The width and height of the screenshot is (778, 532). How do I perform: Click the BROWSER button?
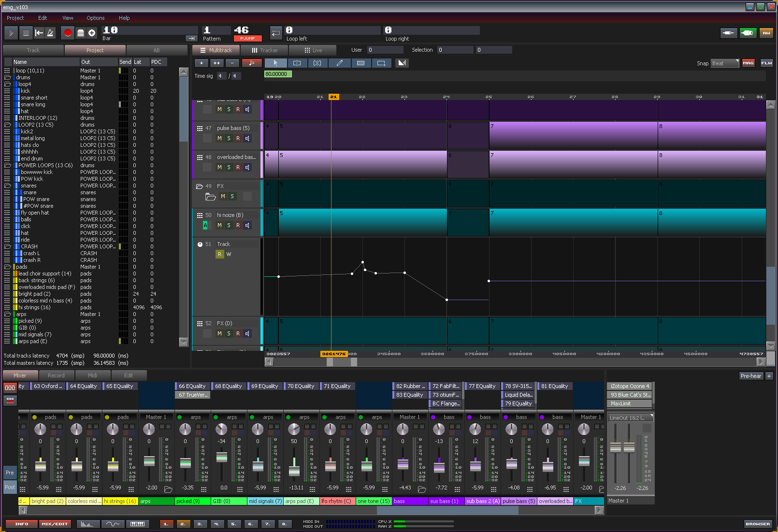coord(758,524)
